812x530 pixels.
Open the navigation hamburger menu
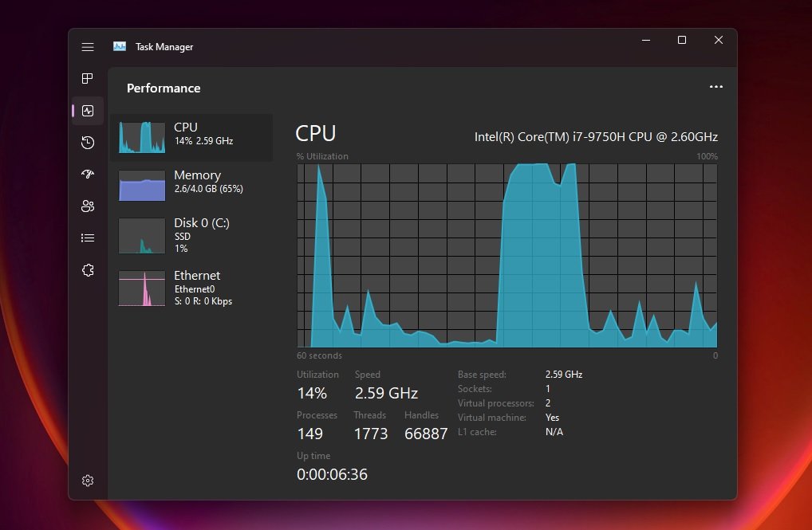coord(88,46)
